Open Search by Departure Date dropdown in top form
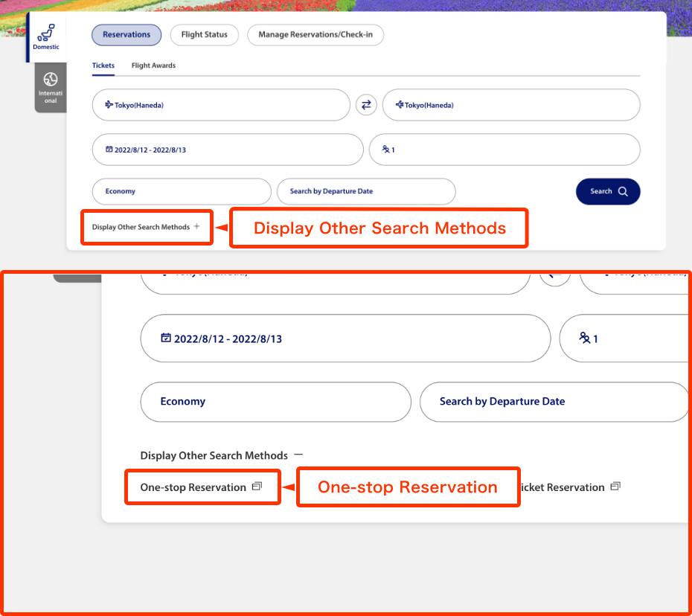 [365, 191]
